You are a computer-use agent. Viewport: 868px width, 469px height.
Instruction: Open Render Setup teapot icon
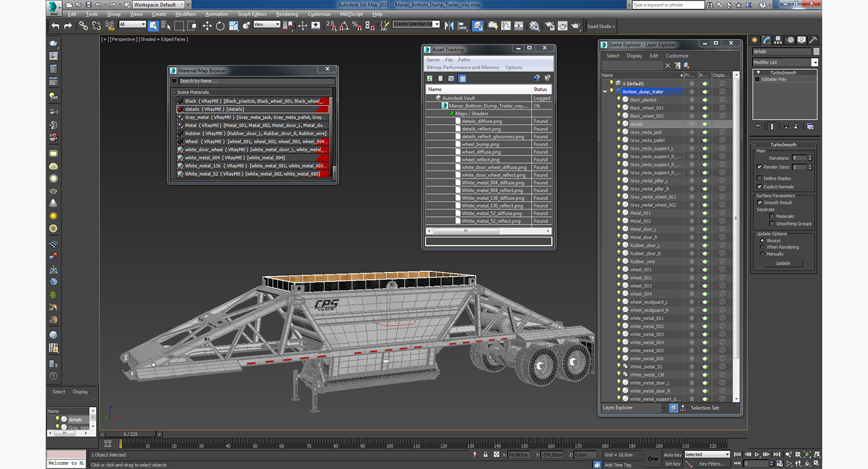pos(550,26)
